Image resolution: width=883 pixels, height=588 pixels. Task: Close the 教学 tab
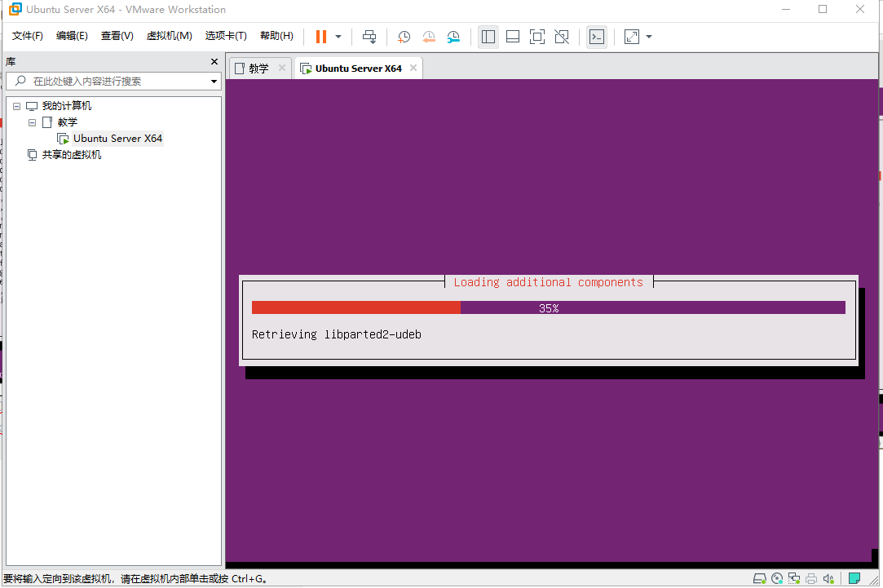click(x=282, y=69)
